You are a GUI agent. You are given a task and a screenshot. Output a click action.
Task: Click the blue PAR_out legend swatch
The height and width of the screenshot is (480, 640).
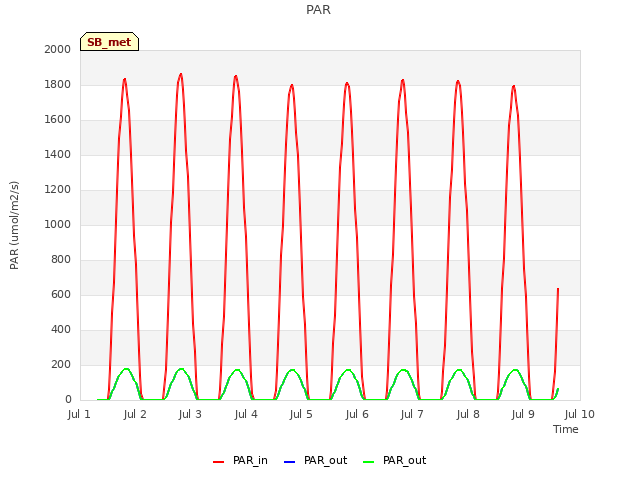(289, 462)
